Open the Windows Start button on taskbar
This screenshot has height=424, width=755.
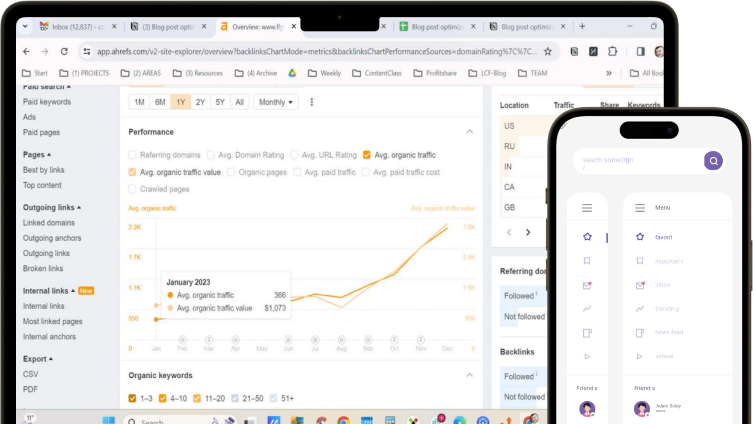[x=108, y=420]
